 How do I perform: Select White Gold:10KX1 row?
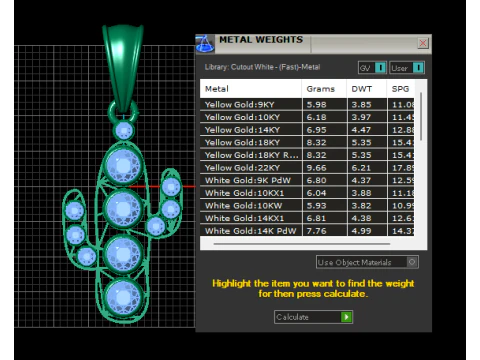pos(307,193)
